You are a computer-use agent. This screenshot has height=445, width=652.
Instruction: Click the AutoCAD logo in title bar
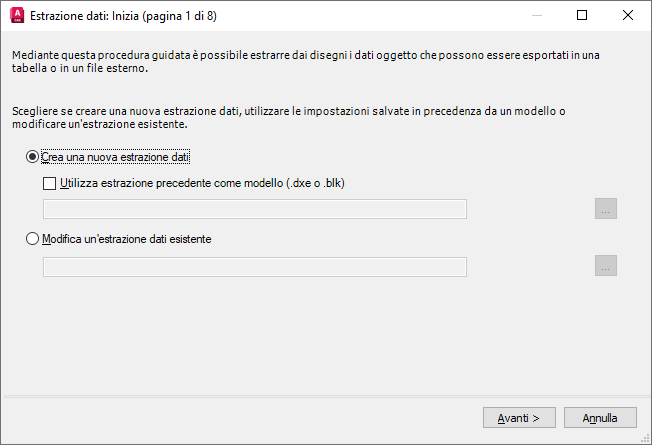(15, 16)
